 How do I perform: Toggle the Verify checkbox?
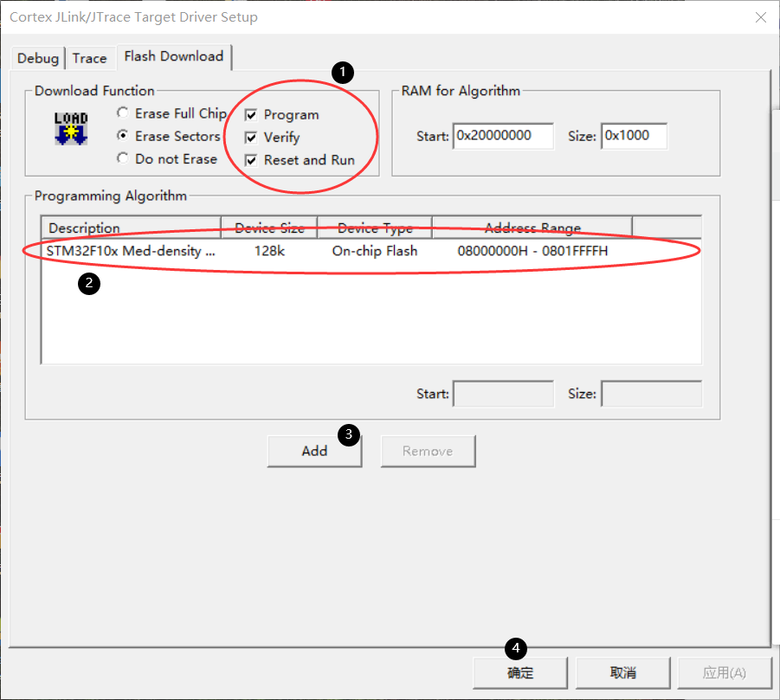(x=272, y=138)
